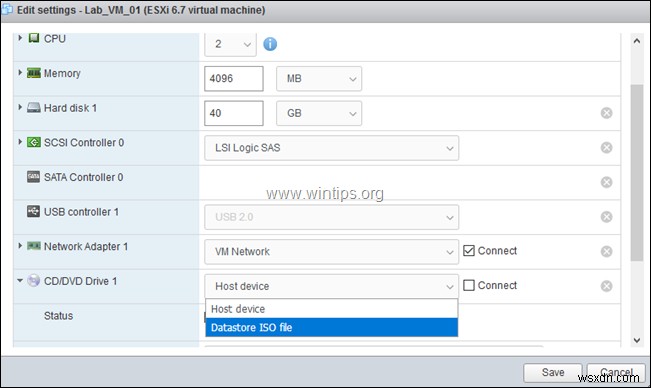Viewport: 651px width, 388px height.
Task: Click the USB controller 1 label
Action: click(x=81, y=212)
